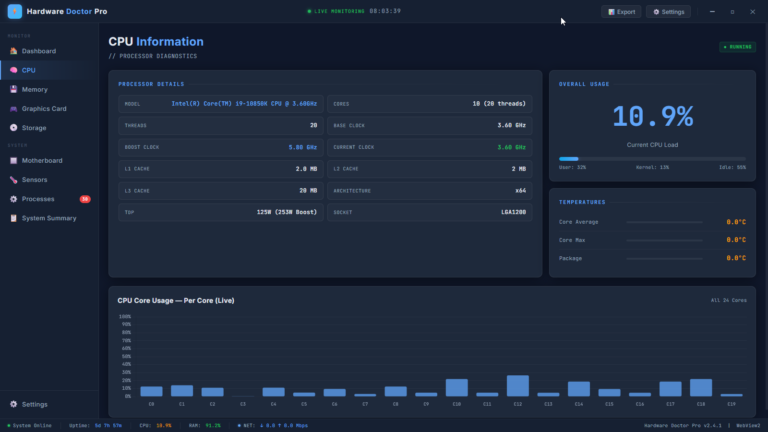Click the Export button
Viewport: 768px width, 432px height.
click(621, 12)
